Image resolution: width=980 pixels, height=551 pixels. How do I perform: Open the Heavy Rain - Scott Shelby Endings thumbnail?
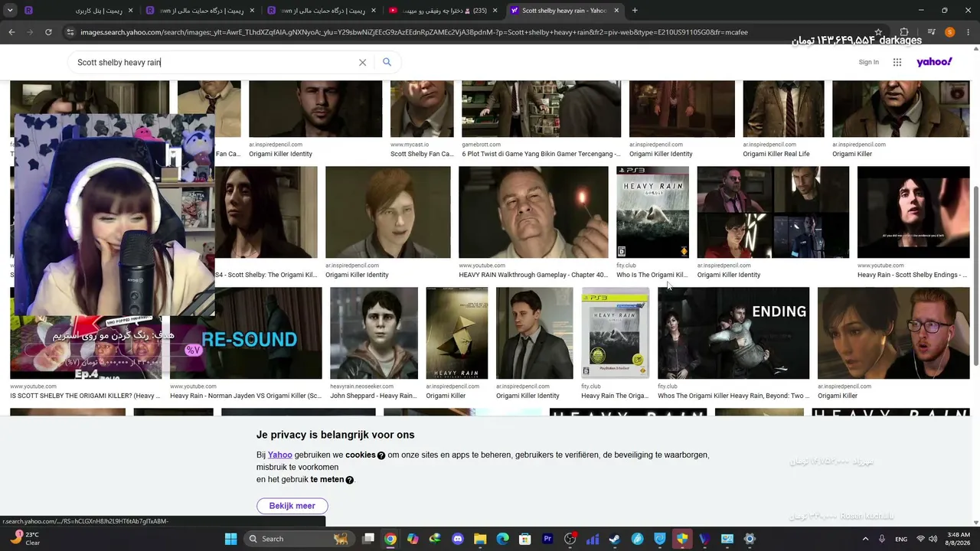point(913,212)
